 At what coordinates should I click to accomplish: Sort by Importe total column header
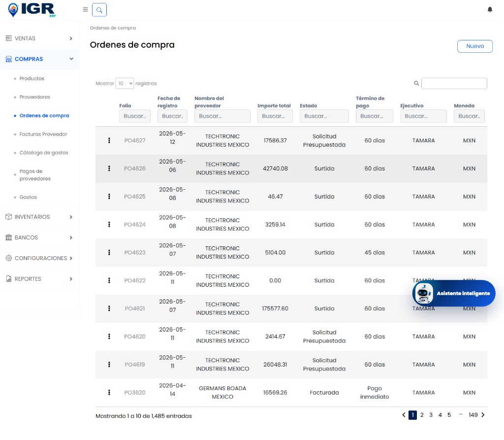point(274,105)
